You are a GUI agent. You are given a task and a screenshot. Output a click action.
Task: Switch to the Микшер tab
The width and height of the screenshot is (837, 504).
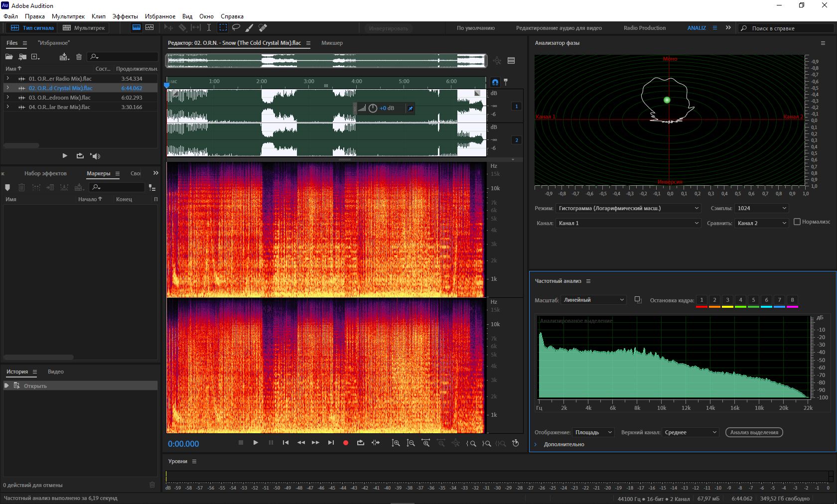click(x=332, y=43)
